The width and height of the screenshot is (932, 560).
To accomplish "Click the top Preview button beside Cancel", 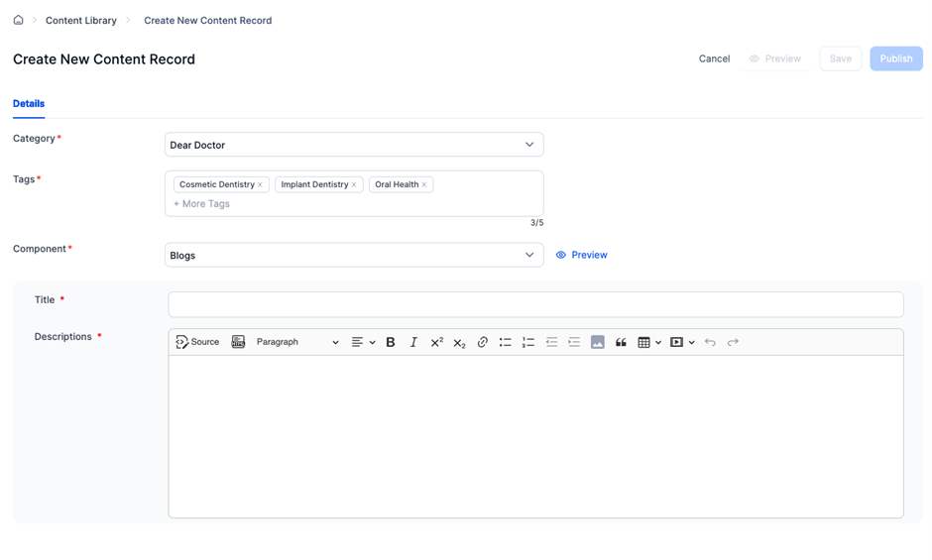I will (x=775, y=58).
